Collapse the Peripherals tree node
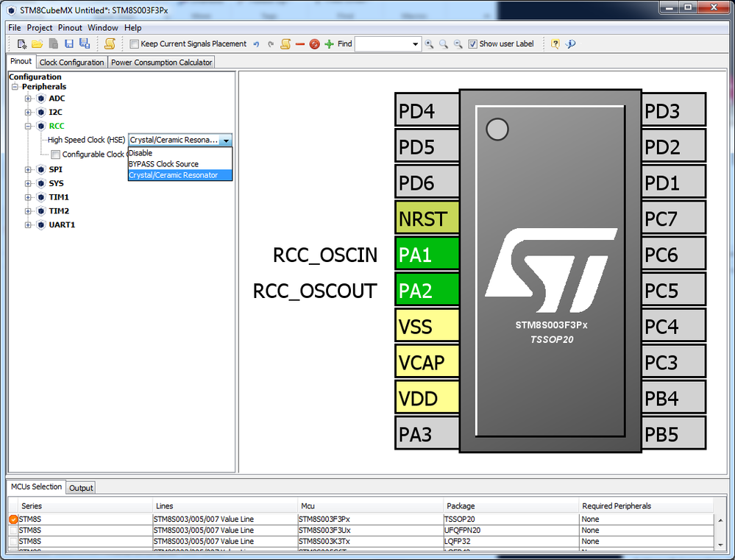 [x=15, y=87]
